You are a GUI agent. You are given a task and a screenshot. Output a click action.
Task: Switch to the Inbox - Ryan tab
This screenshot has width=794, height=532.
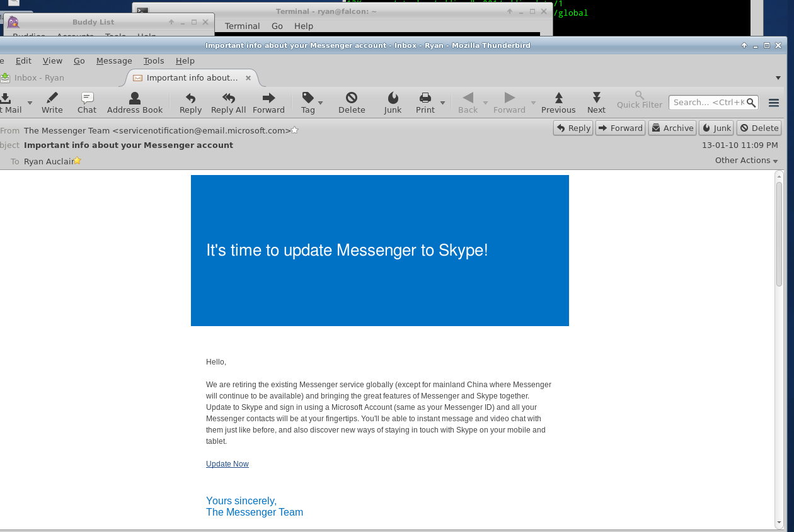pyautogui.click(x=39, y=78)
